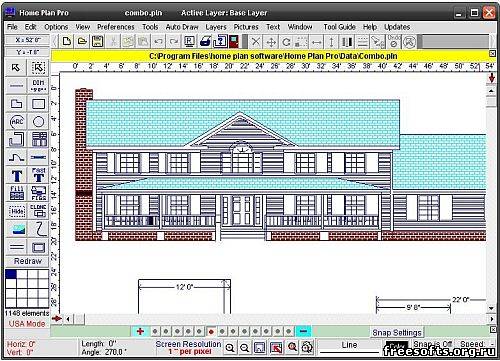Click the print icon in toolbar

point(205,42)
